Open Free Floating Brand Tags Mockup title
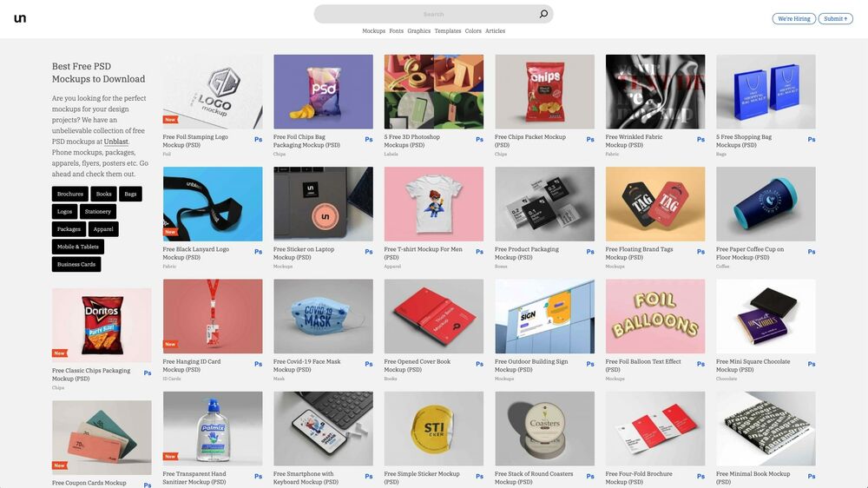 [640, 254]
